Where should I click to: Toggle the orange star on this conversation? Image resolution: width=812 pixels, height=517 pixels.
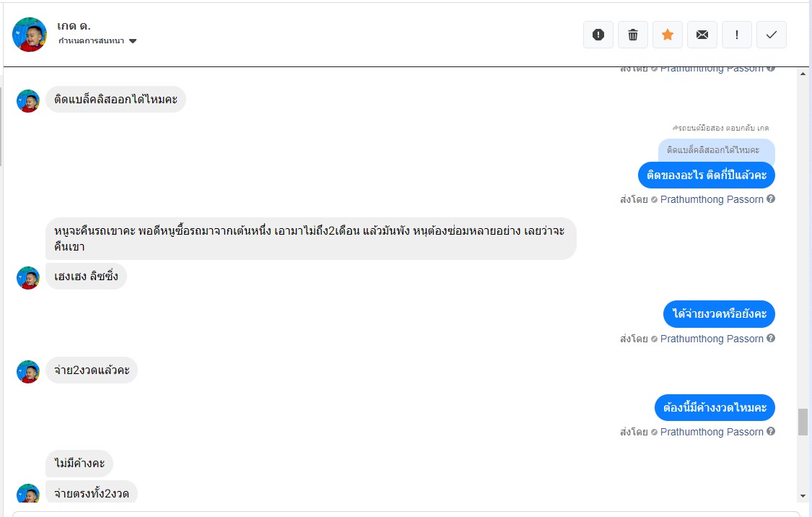[668, 35]
